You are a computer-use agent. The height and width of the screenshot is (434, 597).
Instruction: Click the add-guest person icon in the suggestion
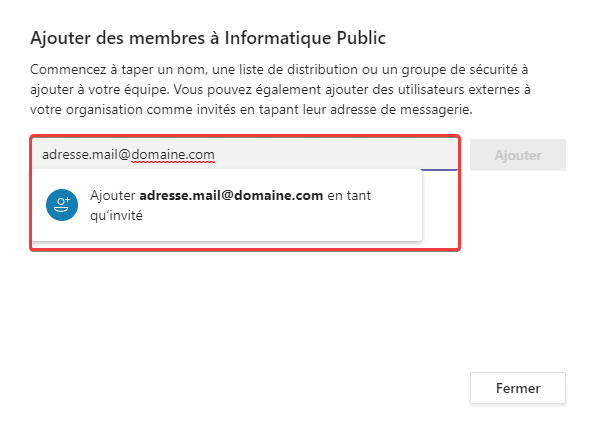click(x=62, y=205)
